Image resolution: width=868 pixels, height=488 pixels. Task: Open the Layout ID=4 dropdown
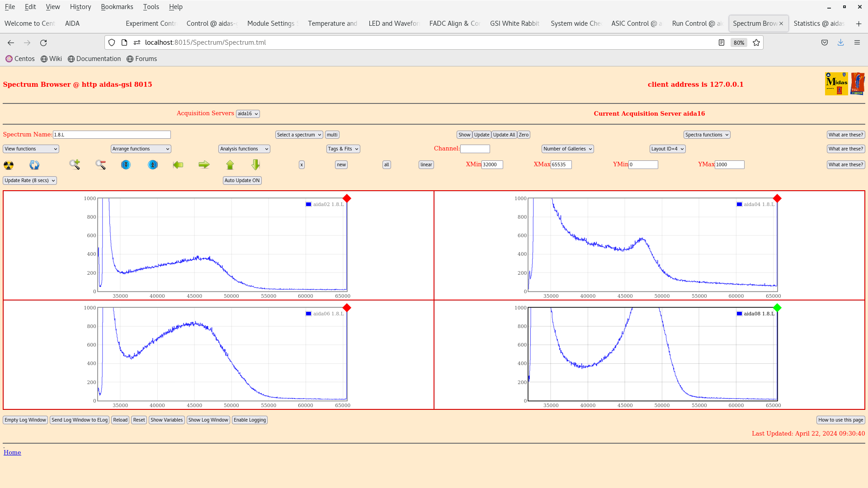click(x=668, y=149)
